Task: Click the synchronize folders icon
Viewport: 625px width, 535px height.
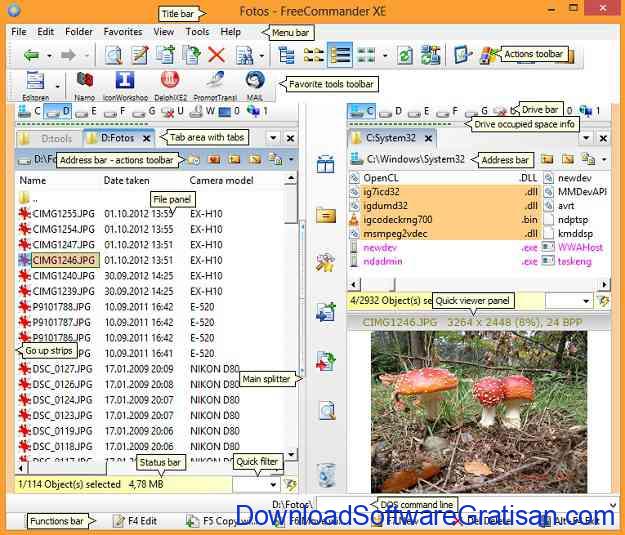Action: 431,55
